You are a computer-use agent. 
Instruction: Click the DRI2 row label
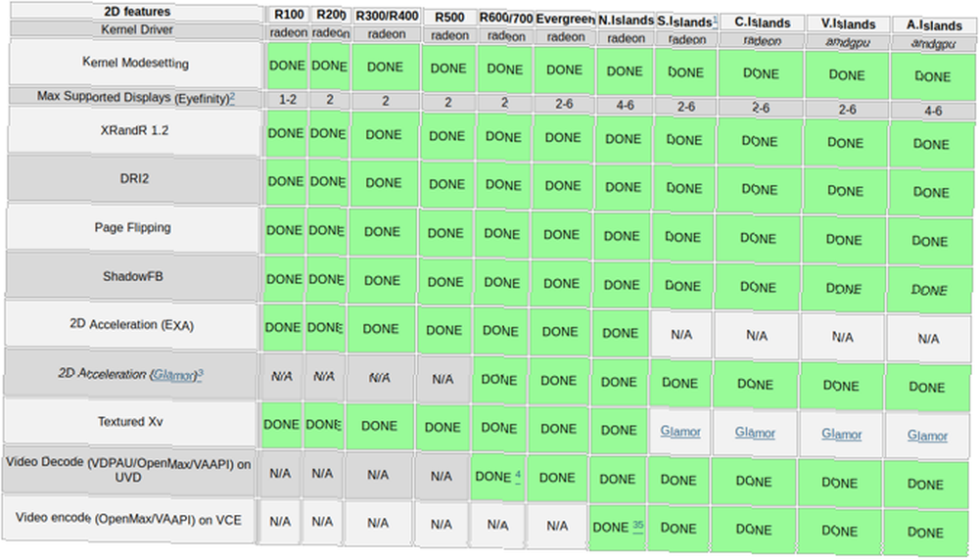click(134, 178)
